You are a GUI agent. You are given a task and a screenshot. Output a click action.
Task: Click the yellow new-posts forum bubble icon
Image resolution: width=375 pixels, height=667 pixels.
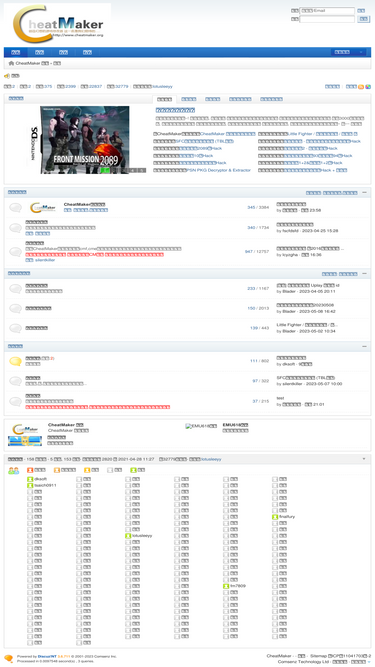[x=15, y=361]
